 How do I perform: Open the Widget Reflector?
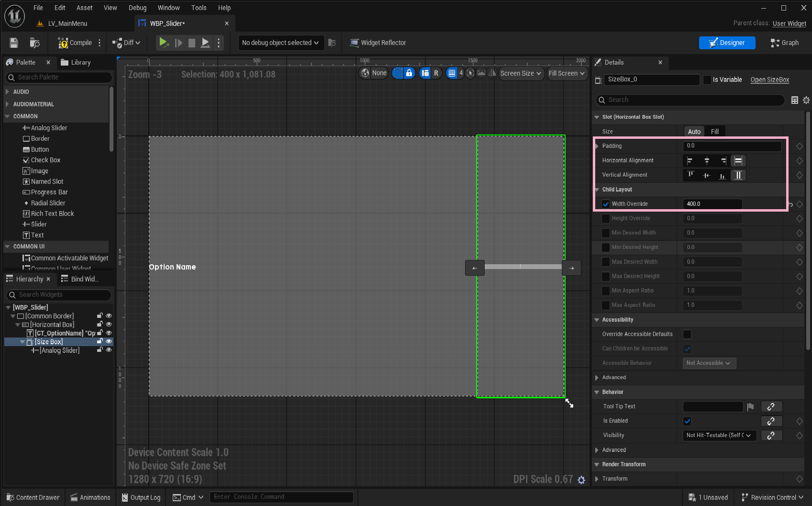(378, 43)
